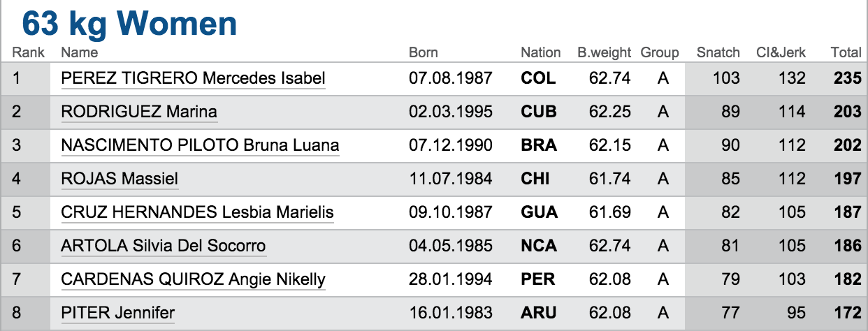
Task: Select the ARU nation code cell
Action: point(539,313)
